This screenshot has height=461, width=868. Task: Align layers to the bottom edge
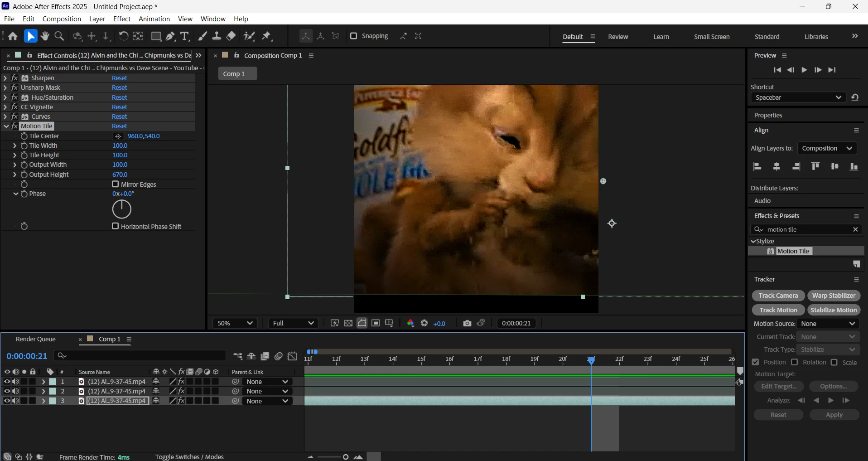click(854, 166)
